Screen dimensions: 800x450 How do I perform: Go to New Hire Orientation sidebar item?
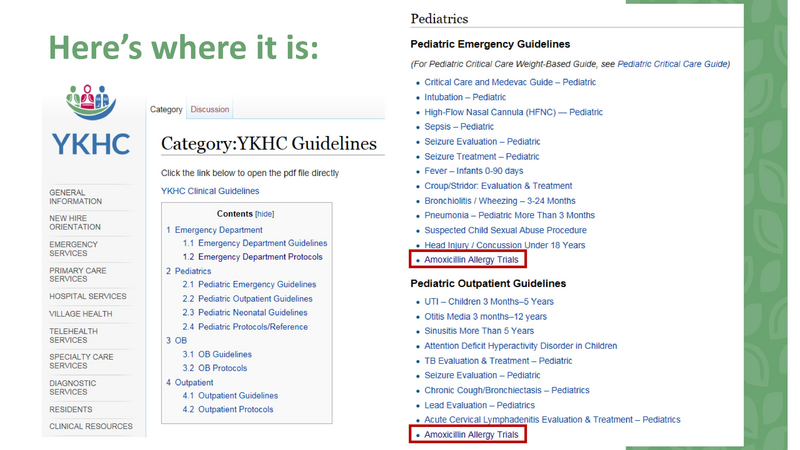coord(74,222)
